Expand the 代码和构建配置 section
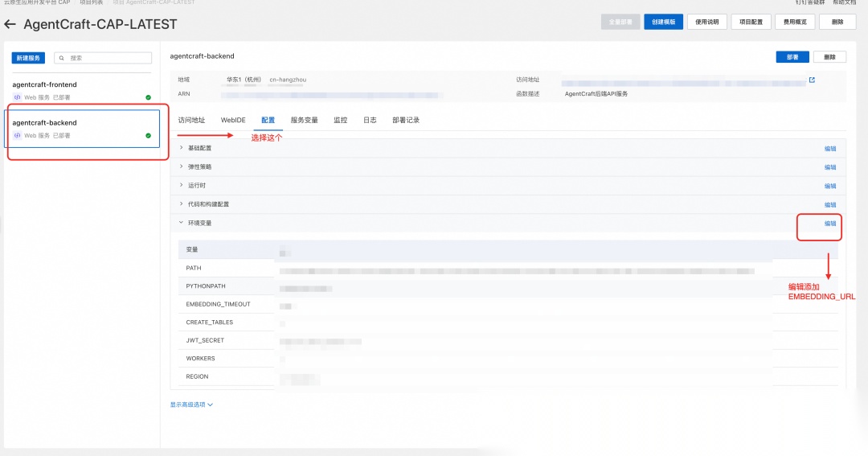868x456 pixels. pos(181,204)
